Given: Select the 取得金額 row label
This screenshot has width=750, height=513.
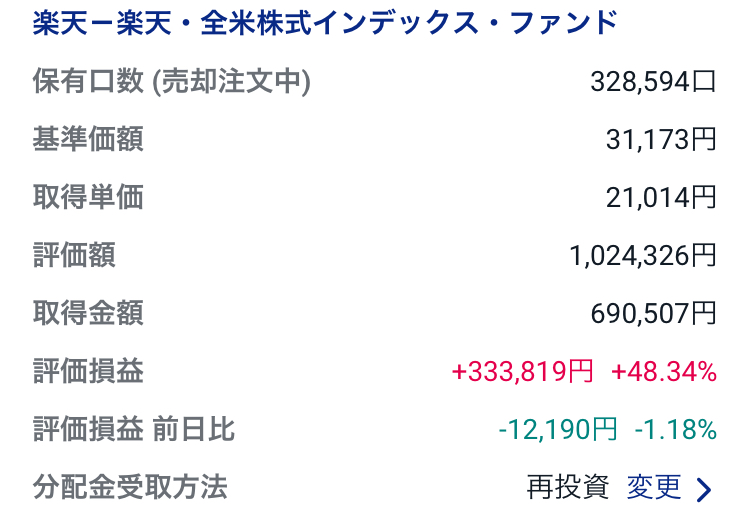Looking at the screenshot, I should pos(88,313).
